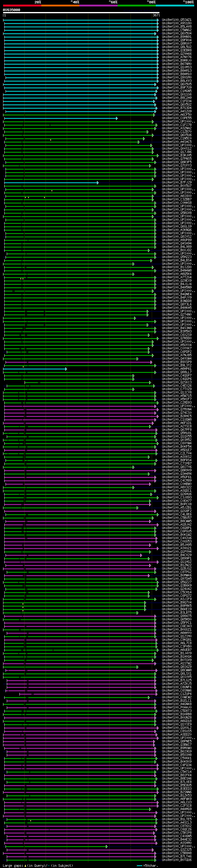
Task: Select the UniRef100_B9RRJ0 label
Action: click(177, 60)
